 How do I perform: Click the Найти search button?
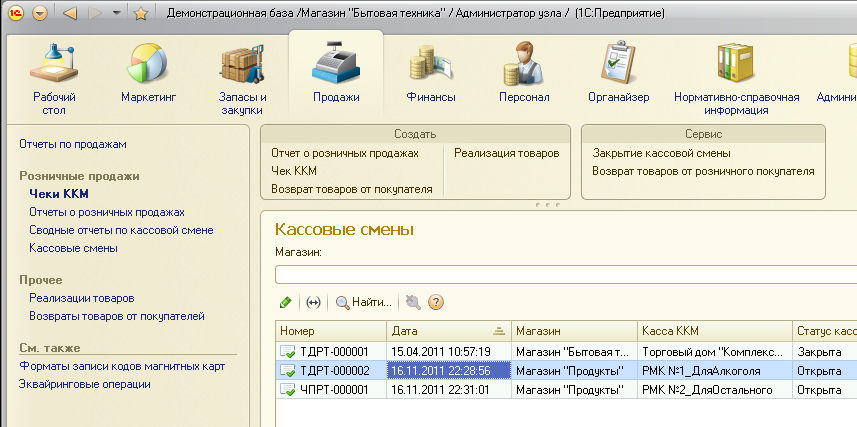click(364, 302)
